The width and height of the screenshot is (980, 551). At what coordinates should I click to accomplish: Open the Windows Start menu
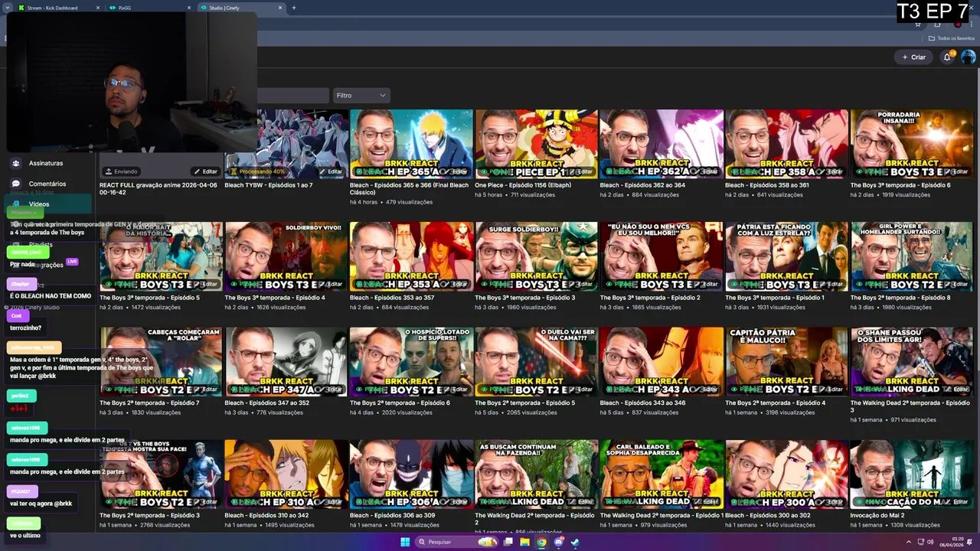click(x=405, y=542)
